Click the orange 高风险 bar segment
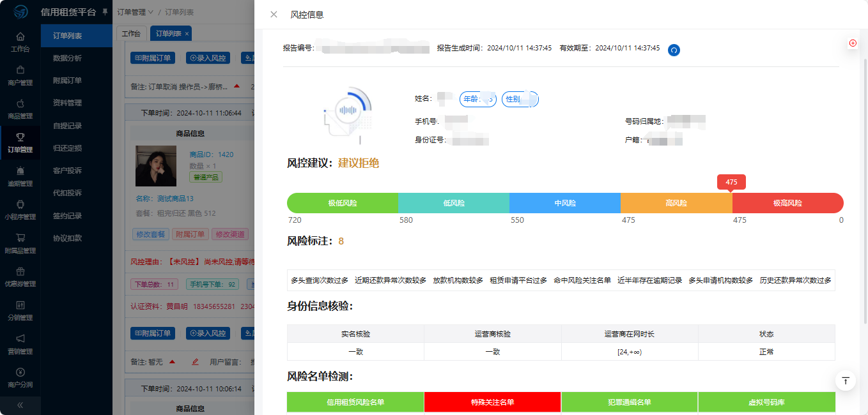868x415 pixels. [676, 203]
